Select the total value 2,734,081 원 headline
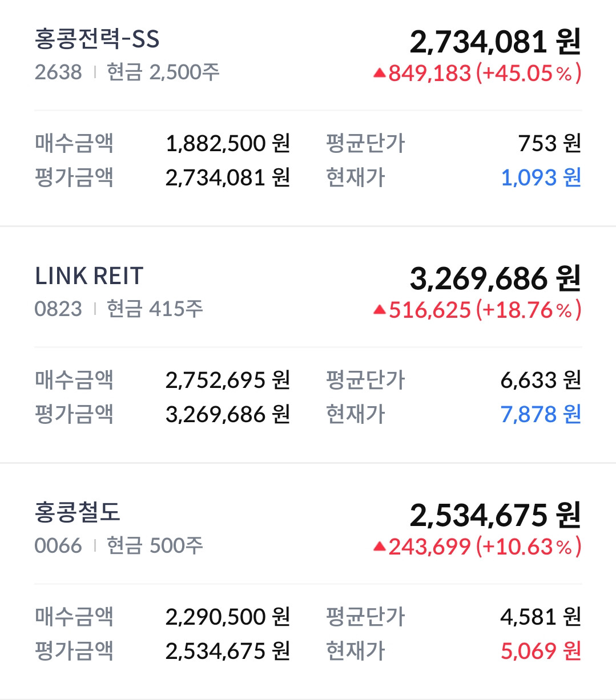This screenshot has height=700, width=616. coord(496,42)
